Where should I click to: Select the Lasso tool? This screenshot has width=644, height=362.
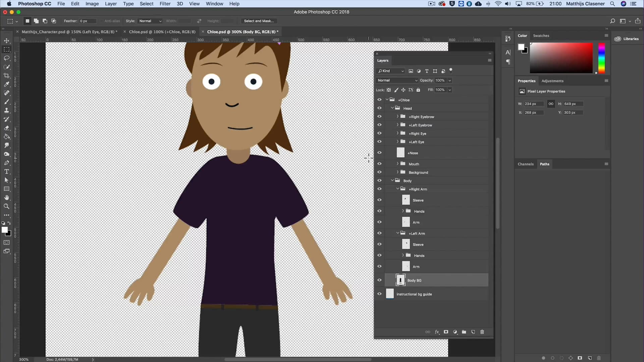[7, 58]
